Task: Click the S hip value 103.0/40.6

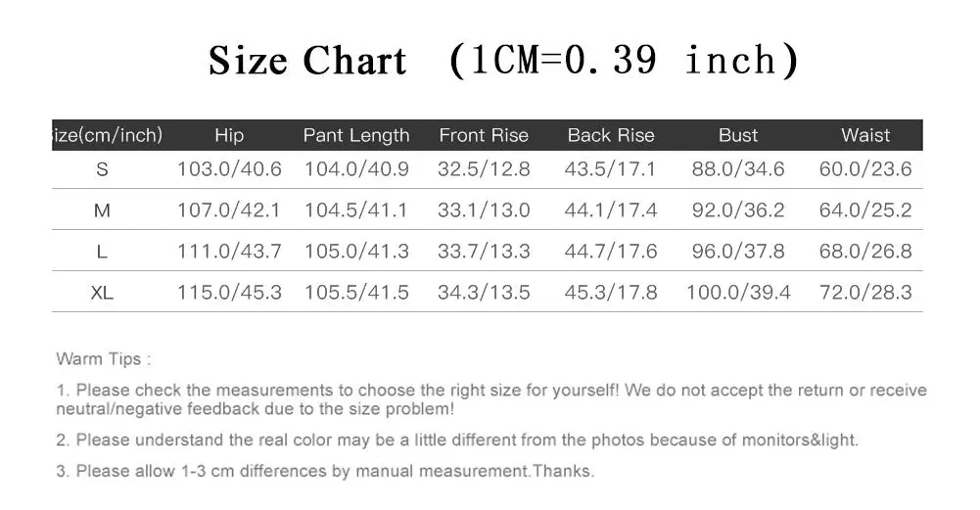Action: tap(229, 169)
